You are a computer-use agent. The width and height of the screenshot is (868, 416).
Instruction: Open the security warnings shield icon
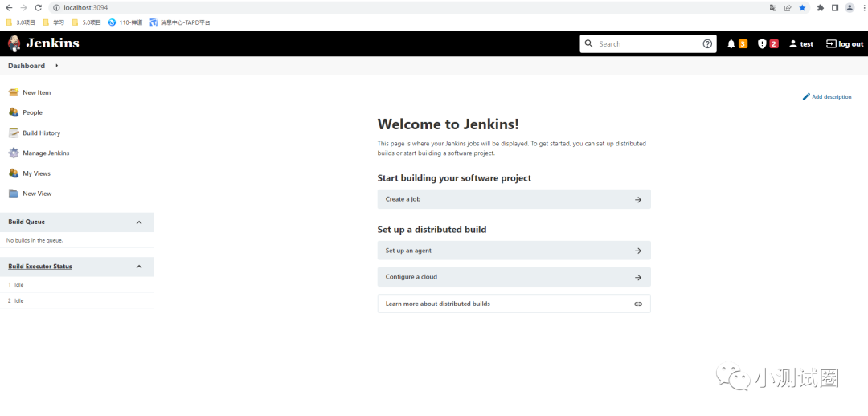click(762, 43)
